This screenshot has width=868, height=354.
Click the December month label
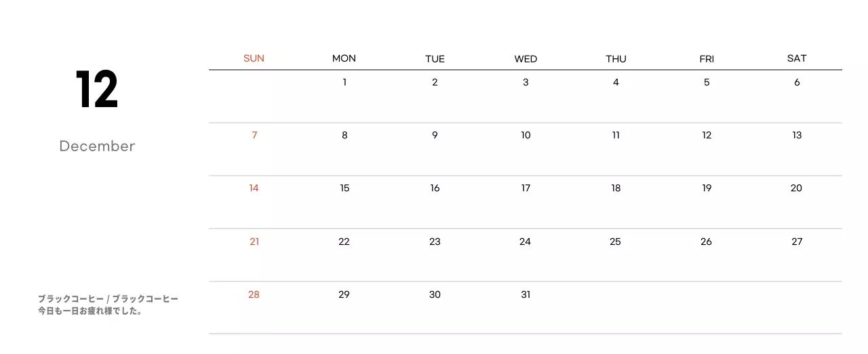point(97,146)
